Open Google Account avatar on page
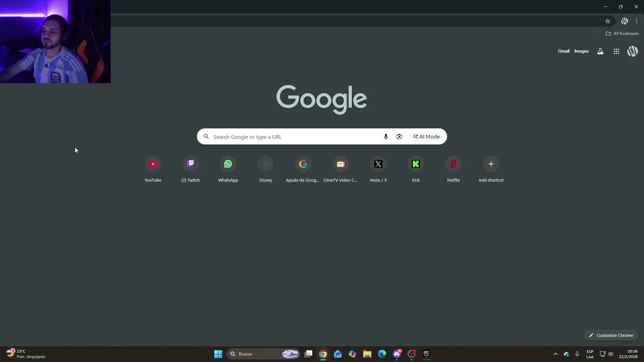Image resolution: width=644 pixels, height=362 pixels. point(632,51)
